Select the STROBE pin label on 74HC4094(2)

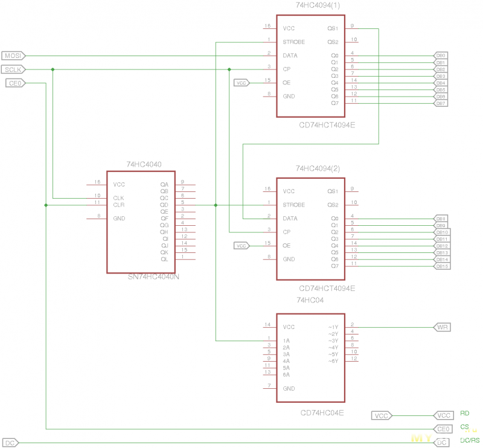(x=294, y=205)
